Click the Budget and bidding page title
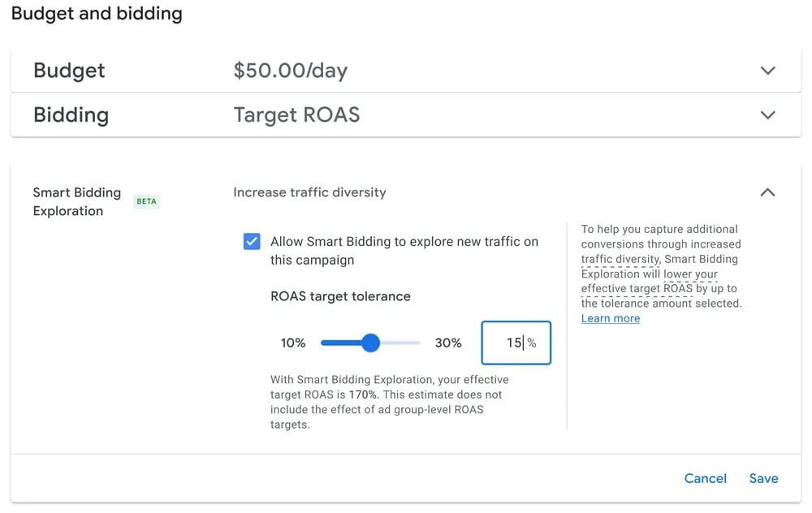812x513 pixels. pyautogui.click(x=96, y=14)
